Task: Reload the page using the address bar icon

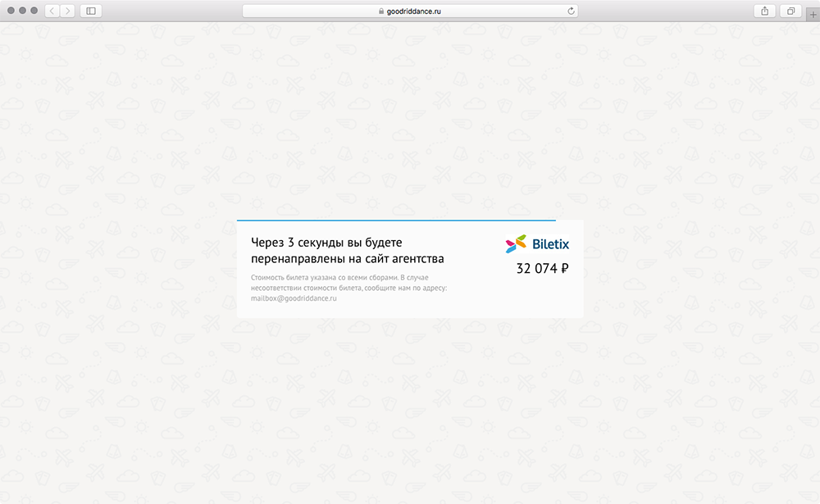Action: pos(571,11)
